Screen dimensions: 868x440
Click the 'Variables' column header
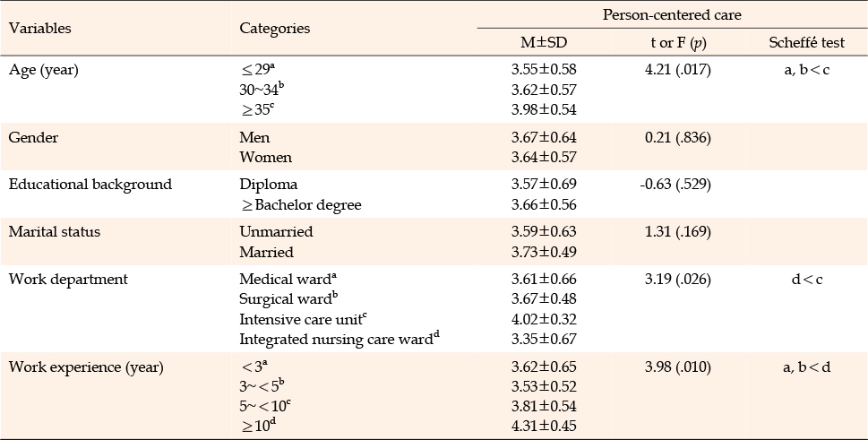point(40,28)
